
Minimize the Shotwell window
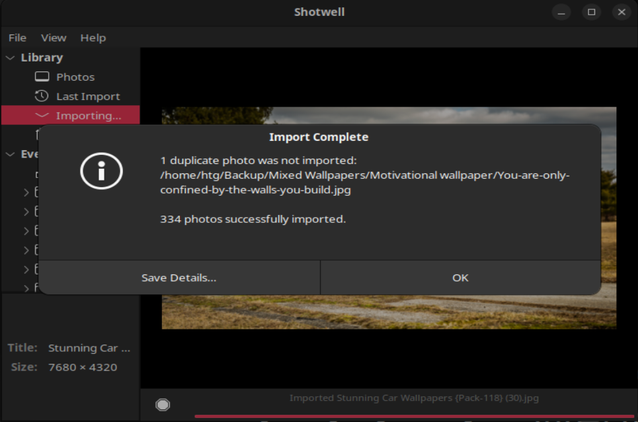[562, 12]
